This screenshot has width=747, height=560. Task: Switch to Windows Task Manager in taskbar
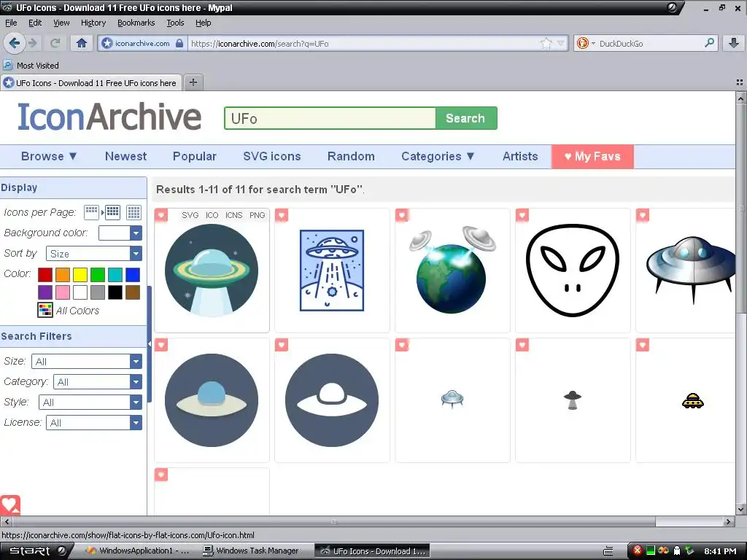251,551
